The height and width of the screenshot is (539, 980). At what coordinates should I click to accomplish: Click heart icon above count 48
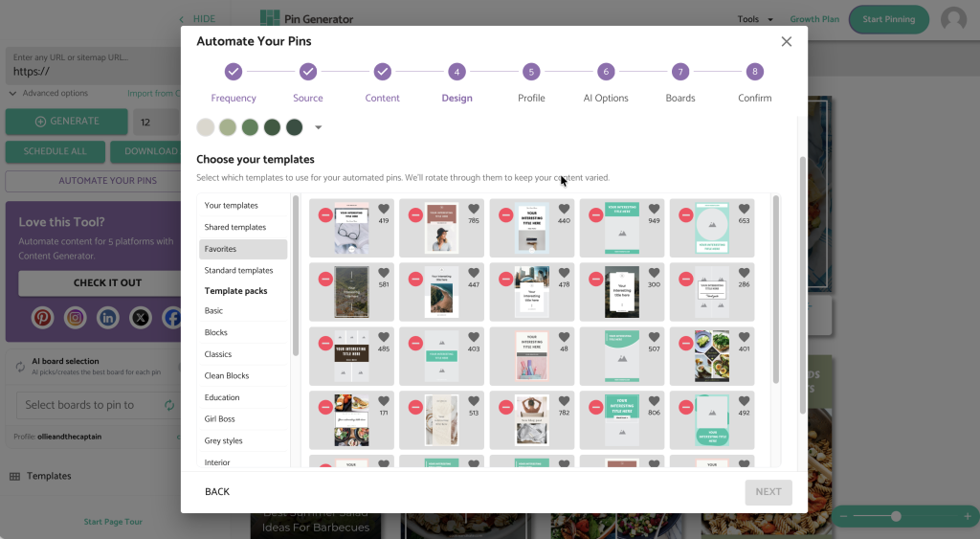(564, 337)
